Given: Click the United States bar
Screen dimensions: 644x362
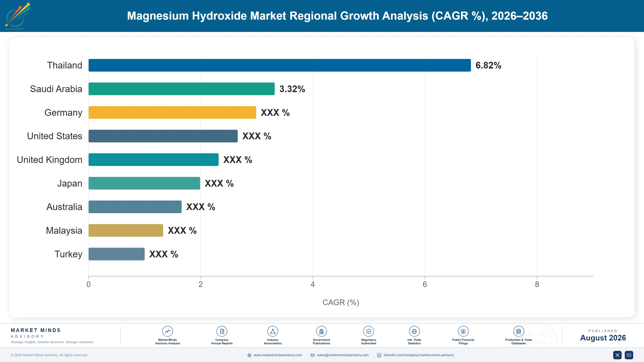Looking at the screenshot, I should click(x=163, y=136).
